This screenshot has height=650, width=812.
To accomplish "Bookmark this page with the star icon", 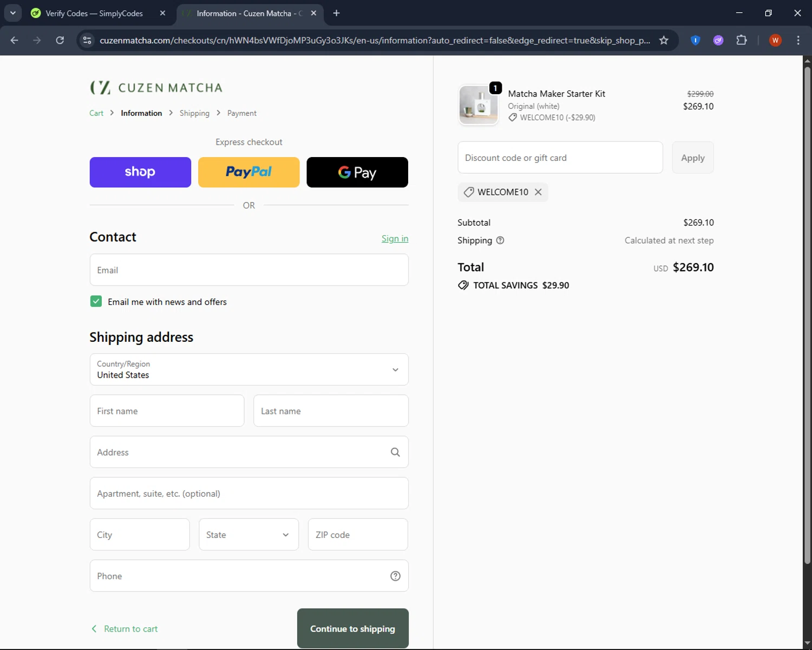I will (664, 40).
